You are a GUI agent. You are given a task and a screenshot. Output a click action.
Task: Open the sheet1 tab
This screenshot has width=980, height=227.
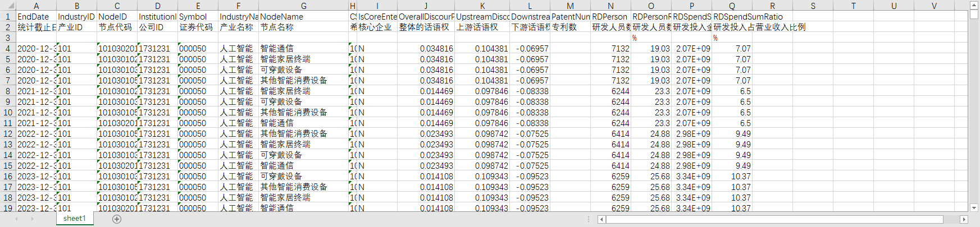tap(75, 219)
